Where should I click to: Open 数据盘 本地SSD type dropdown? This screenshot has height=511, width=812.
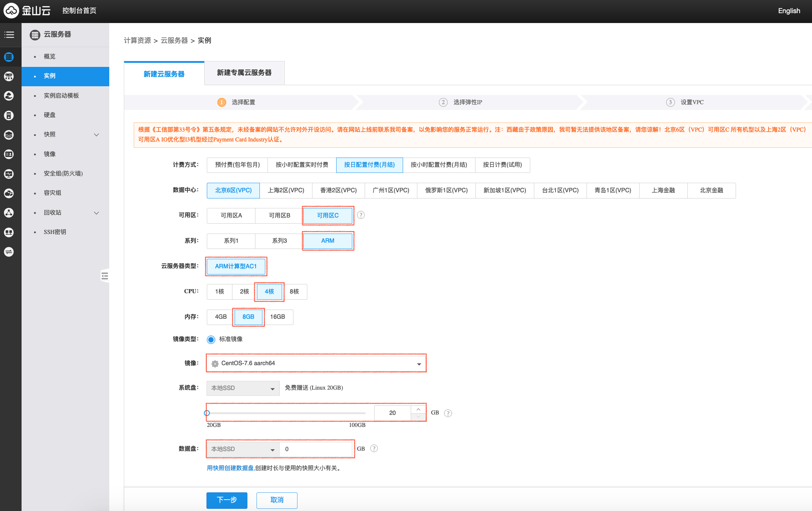pyautogui.click(x=243, y=449)
